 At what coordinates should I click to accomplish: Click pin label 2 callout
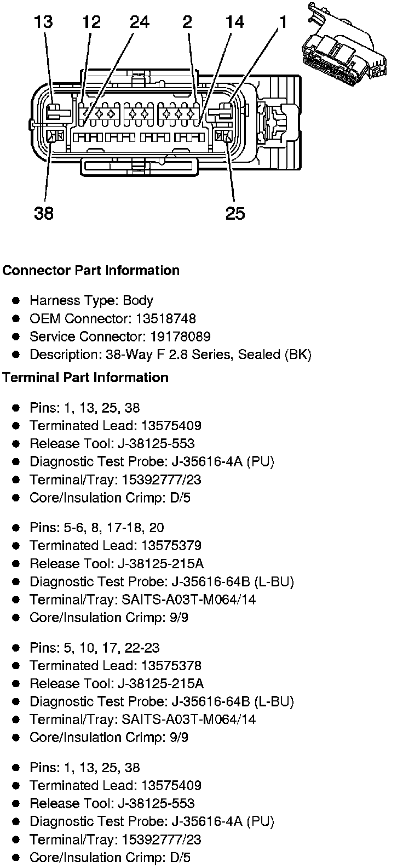pos(188,22)
